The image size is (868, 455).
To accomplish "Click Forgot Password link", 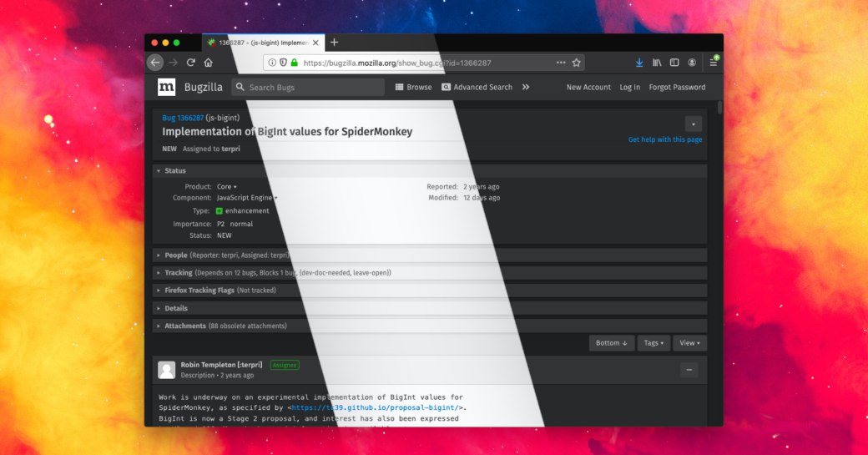I will [x=677, y=87].
